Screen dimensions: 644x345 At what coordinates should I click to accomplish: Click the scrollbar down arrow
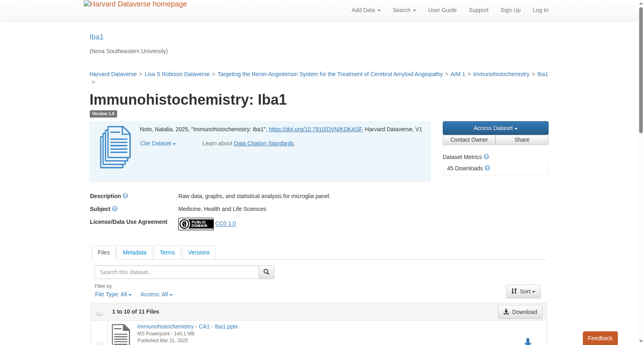641,341
